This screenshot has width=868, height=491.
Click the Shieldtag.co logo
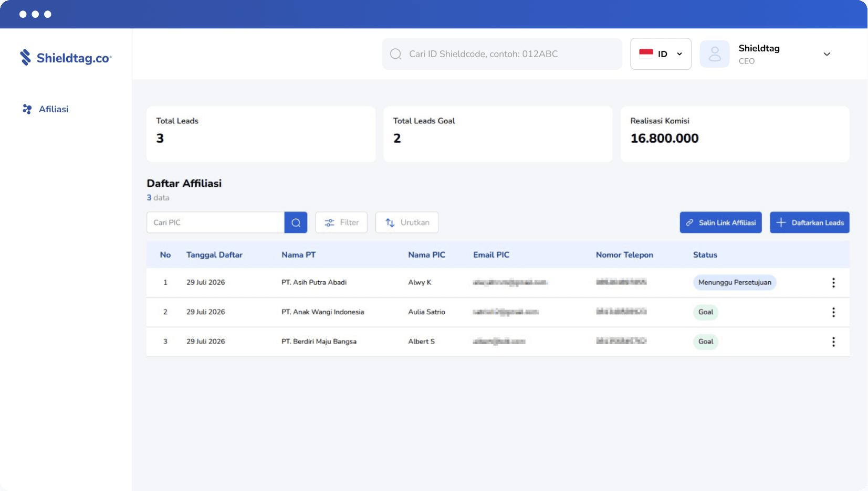66,57
